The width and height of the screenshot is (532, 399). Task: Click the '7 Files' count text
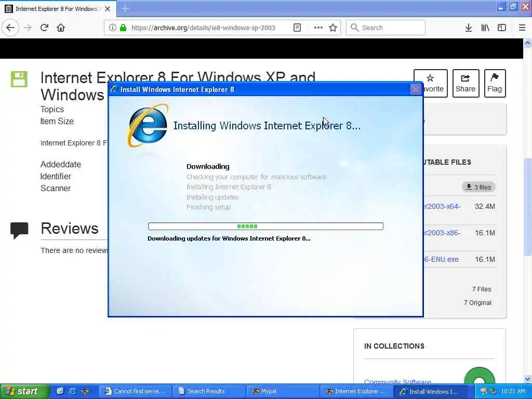pyautogui.click(x=482, y=289)
